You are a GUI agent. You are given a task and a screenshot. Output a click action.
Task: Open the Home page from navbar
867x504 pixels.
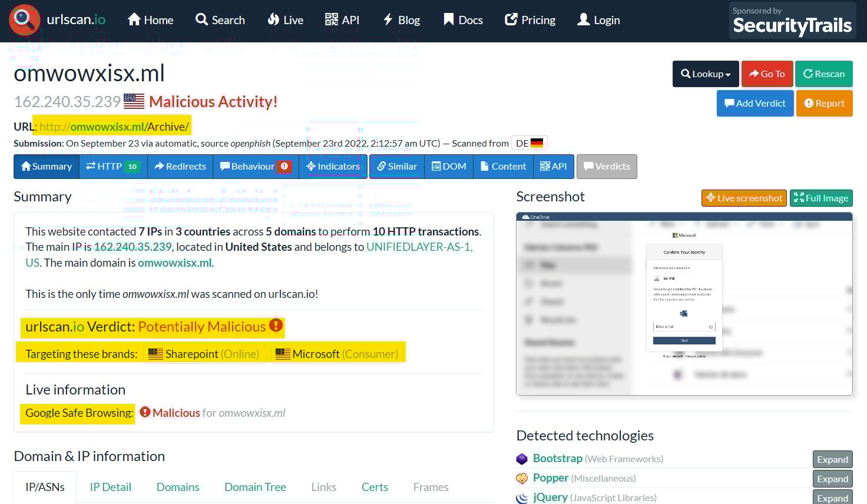[x=151, y=20]
